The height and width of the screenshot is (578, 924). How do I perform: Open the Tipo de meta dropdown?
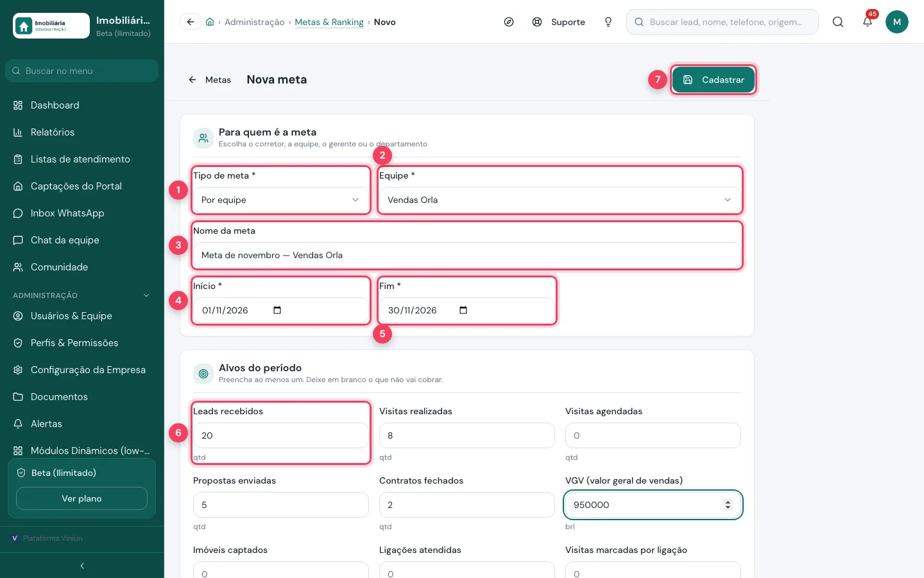coord(281,200)
